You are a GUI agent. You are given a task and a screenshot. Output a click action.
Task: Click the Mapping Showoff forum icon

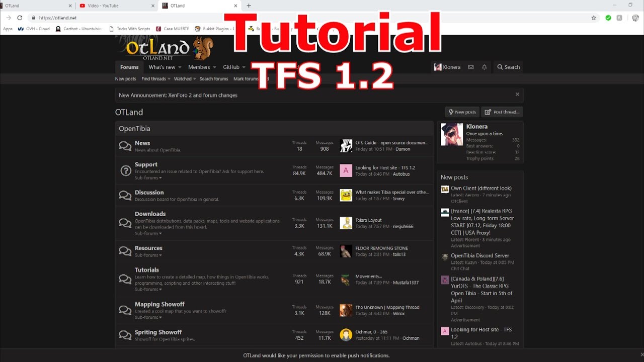(x=125, y=311)
